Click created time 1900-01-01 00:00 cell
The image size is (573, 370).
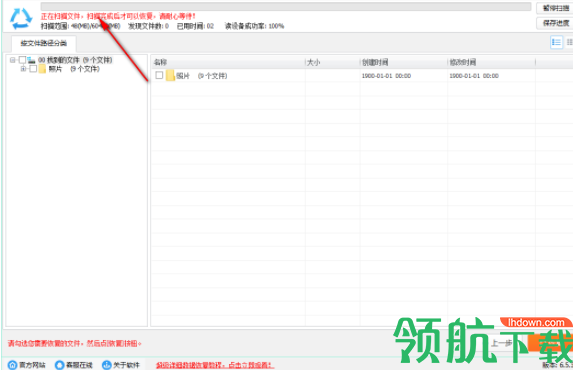pyautogui.click(x=386, y=76)
